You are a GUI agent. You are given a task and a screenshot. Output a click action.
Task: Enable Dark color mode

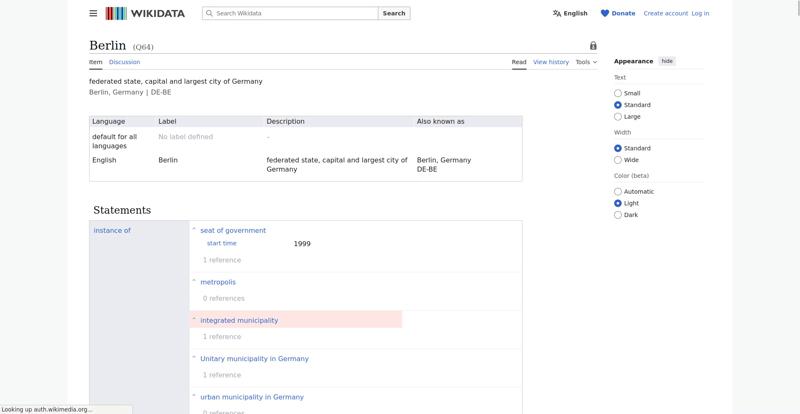[618, 215]
